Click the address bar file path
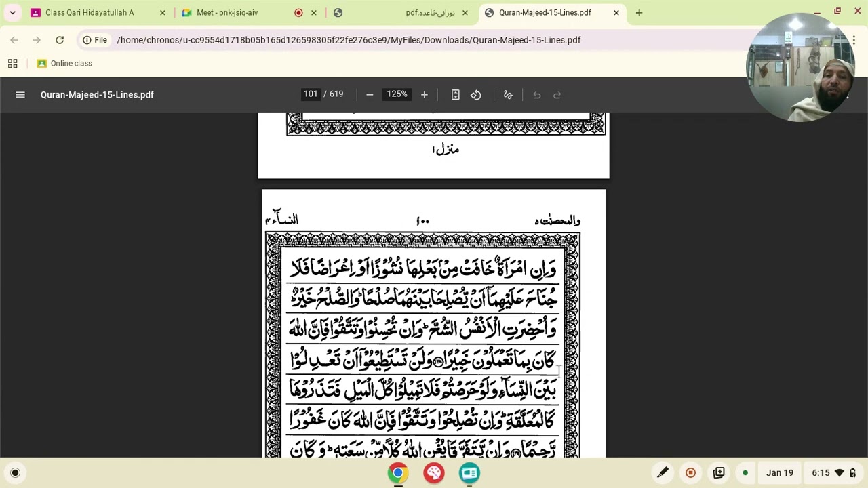 [349, 40]
